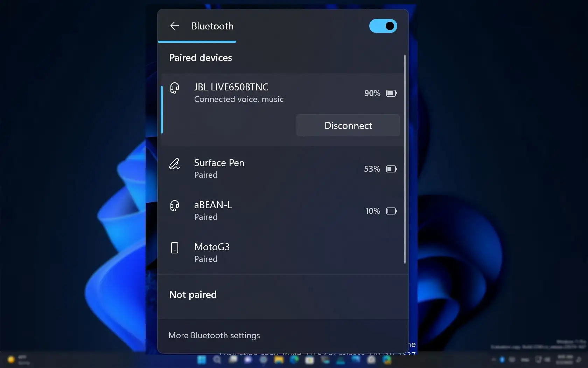Open the Bluetooth icon in the system tray
588x368 pixels.
click(x=502, y=359)
